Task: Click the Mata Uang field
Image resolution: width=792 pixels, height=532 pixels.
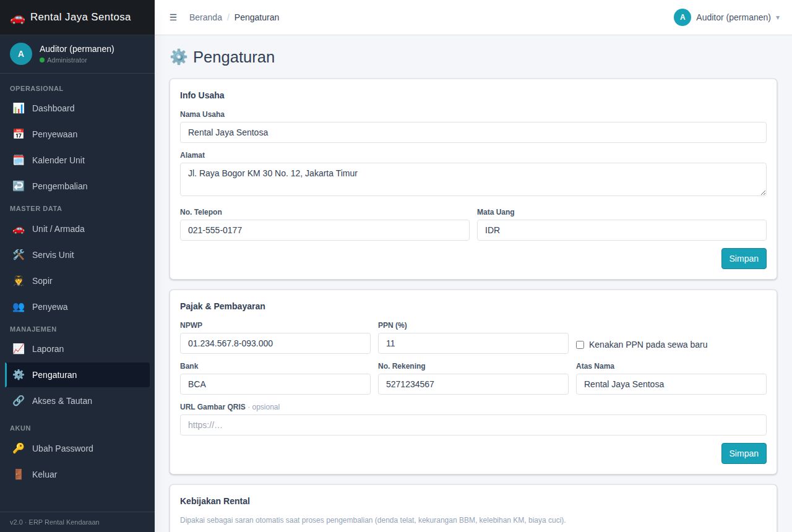Action: [622, 230]
